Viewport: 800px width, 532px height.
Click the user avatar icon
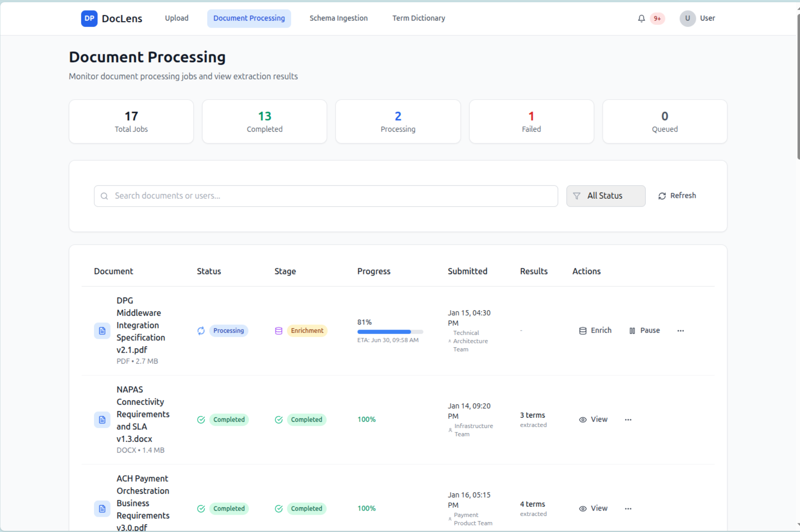687,19
